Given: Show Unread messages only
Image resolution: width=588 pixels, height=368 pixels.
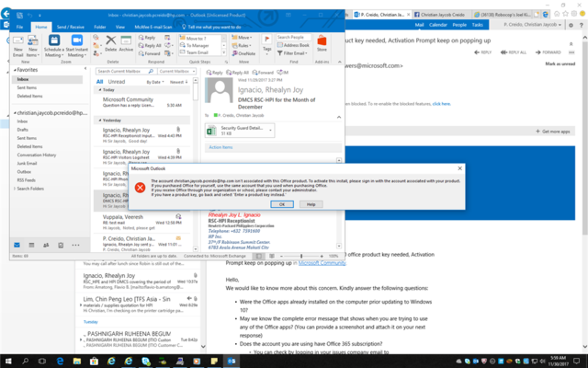Looking at the screenshot, I should coord(117,82).
